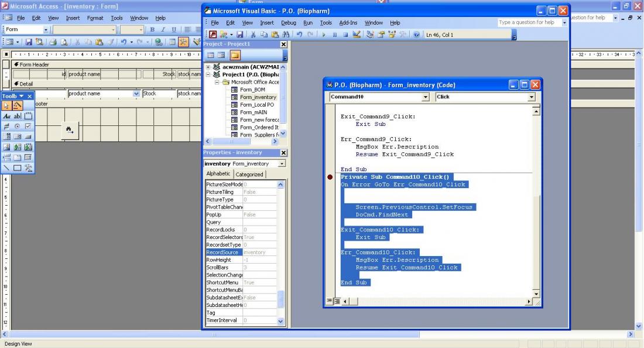Viewport: 644px width, 348px height.
Task: Select the Combo Box tool in toolbox
Action: click(7, 137)
